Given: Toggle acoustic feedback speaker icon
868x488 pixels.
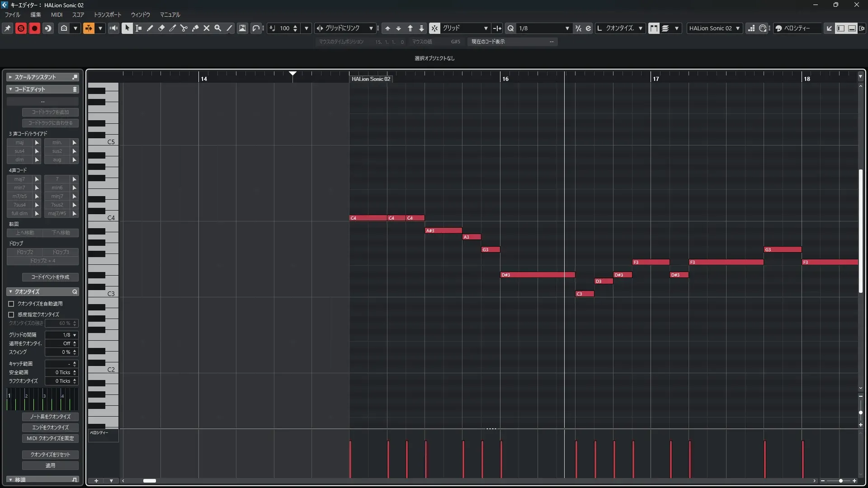Looking at the screenshot, I should 113,28.
